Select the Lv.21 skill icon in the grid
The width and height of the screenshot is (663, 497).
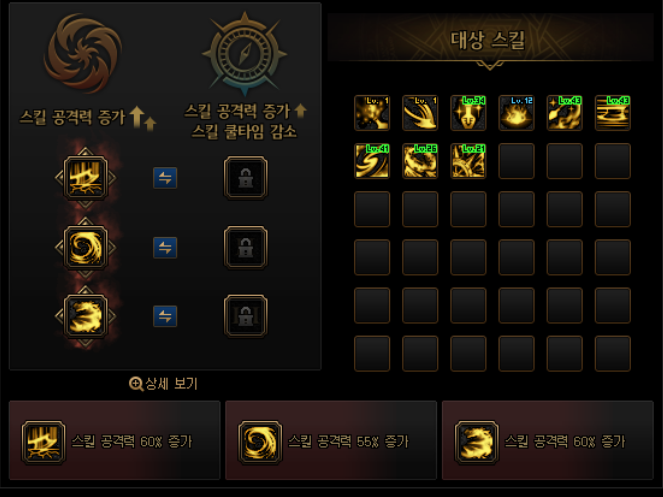click(x=468, y=161)
